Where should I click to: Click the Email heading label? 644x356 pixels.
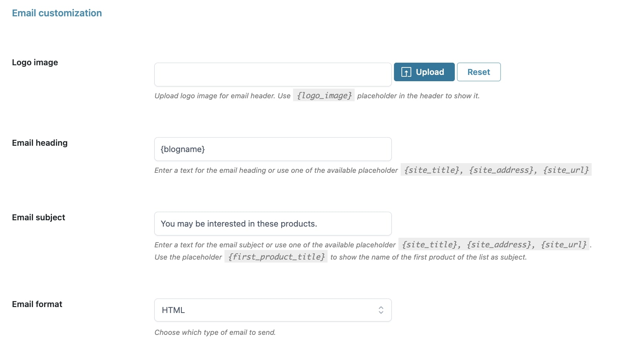pyautogui.click(x=40, y=143)
